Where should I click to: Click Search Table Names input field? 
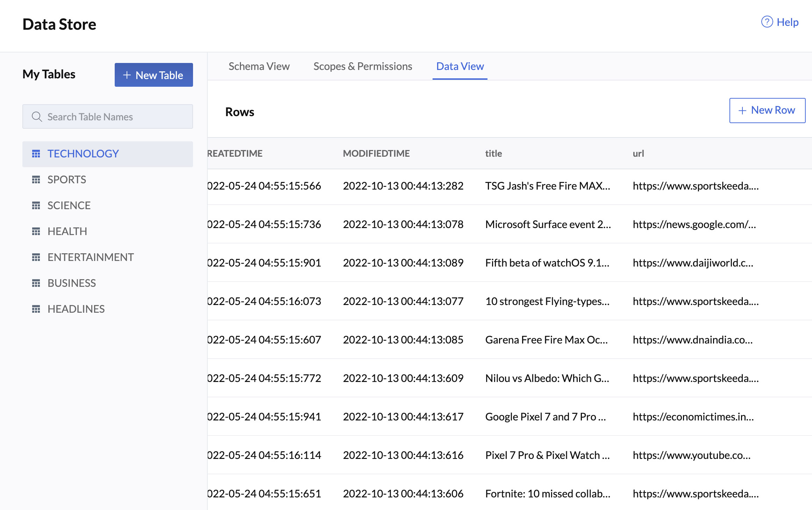tap(107, 116)
